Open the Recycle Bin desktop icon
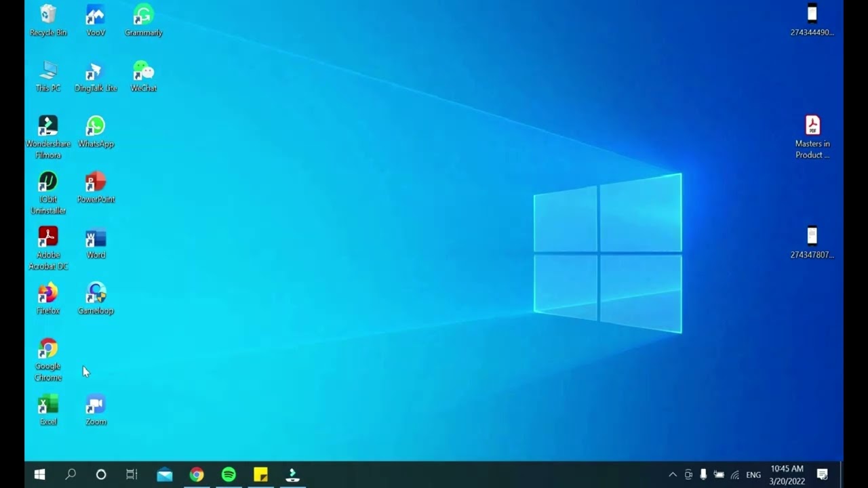 tap(48, 20)
